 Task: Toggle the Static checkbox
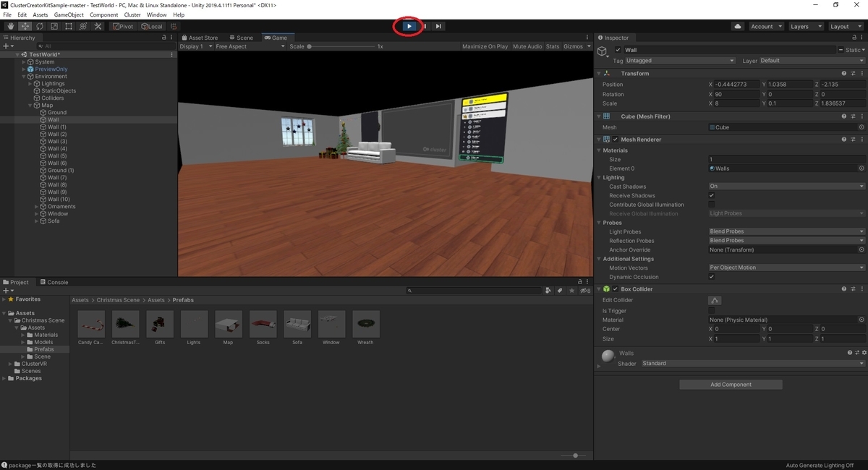point(841,50)
